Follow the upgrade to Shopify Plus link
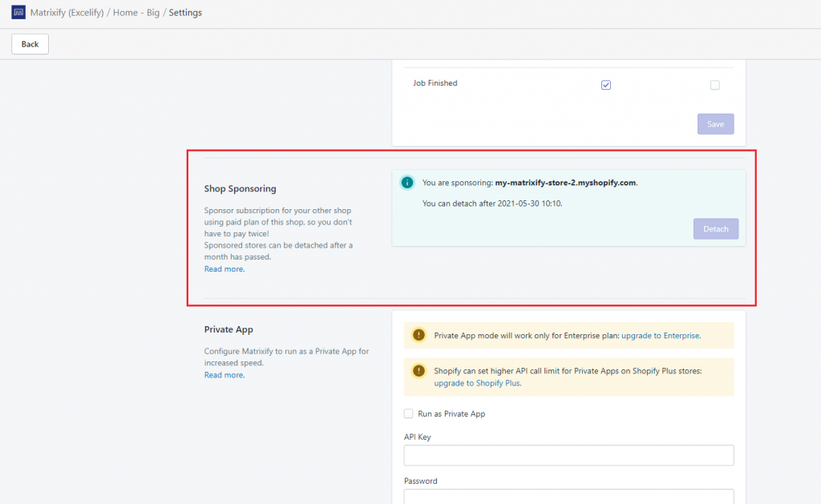Viewport: 821px width, 504px height. pos(477,383)
